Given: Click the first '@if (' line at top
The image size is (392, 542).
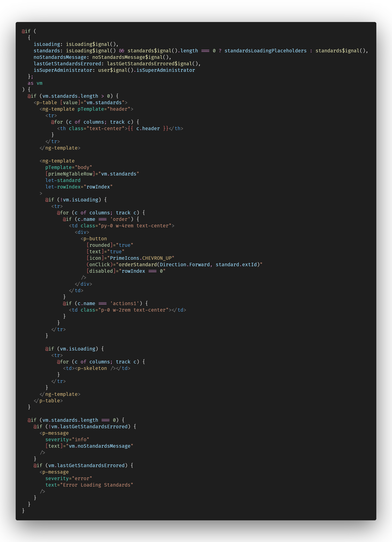Looking at the screenshot, I should 29,31.
